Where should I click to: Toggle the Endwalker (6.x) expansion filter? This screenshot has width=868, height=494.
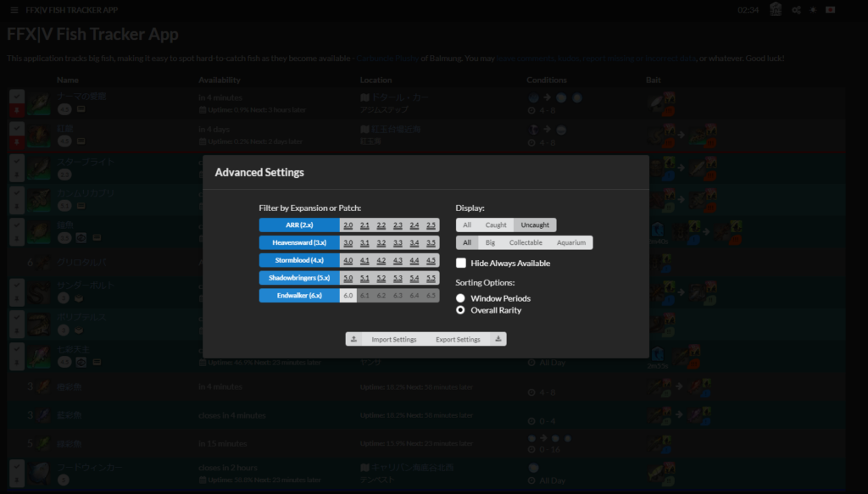(x=299, y=296)
